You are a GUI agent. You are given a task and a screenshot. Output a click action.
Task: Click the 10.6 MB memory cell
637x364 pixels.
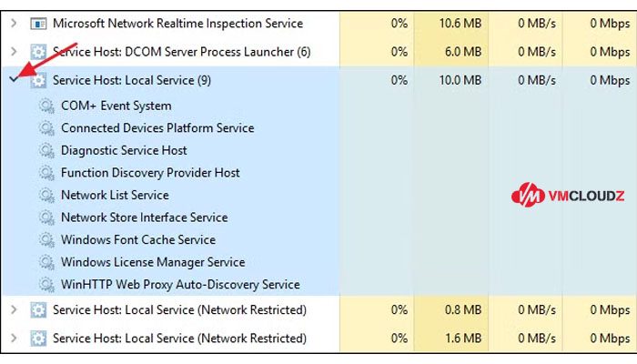(x=460, y=23)
